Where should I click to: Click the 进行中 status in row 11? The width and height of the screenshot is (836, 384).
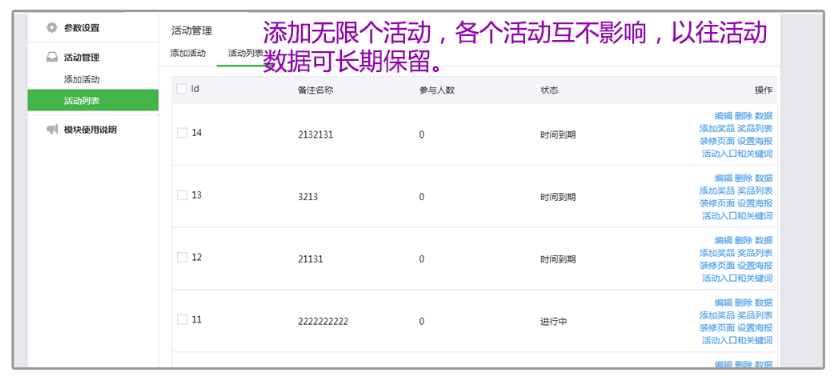point(553,322)
